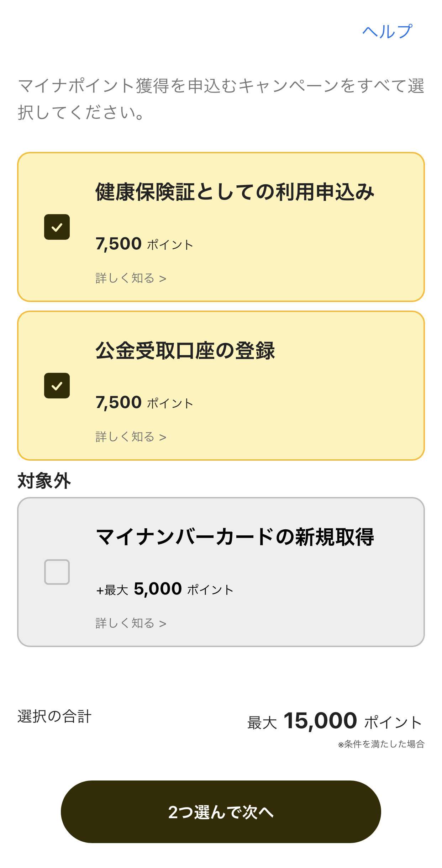This screenshot has height=868, width=442.
Task: Tap the 対象外 section heading
Action: [x=44, y=481]
